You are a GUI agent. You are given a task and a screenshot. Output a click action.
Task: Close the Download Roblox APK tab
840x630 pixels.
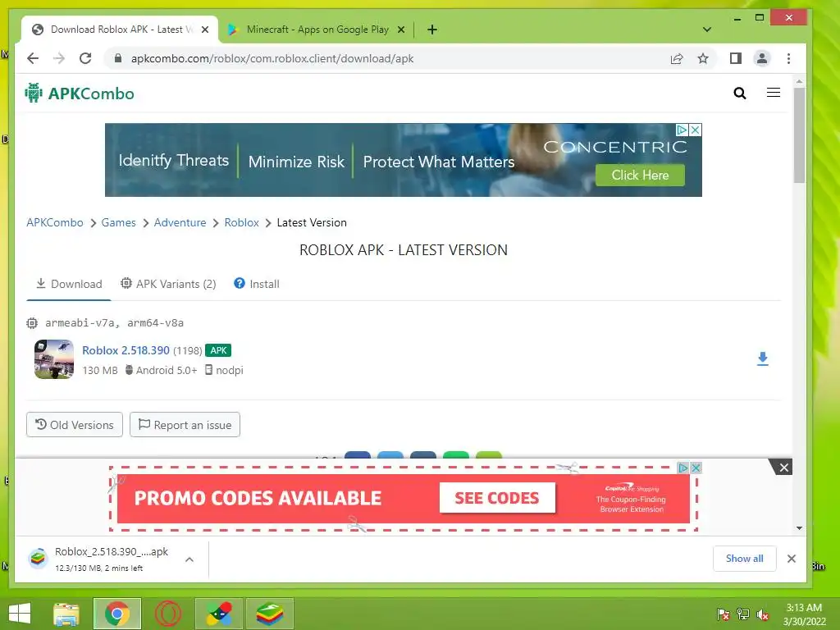[204, 30]
